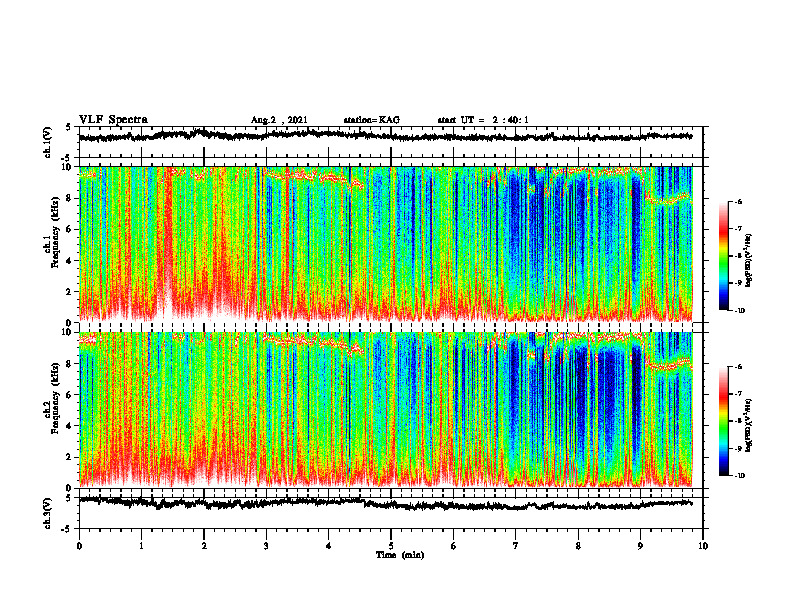Click time axis tick label 1
Screen dimensions: 792x612
(141, 546)
